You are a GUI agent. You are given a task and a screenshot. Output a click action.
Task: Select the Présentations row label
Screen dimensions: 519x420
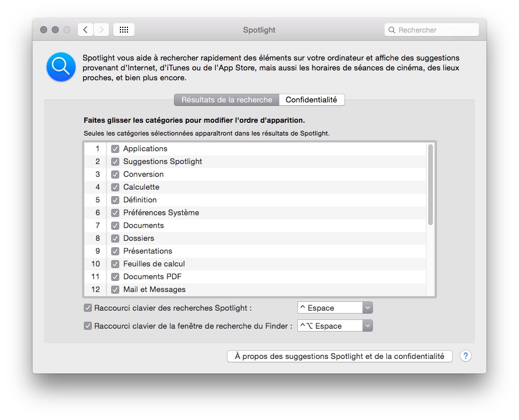(148, 251)
